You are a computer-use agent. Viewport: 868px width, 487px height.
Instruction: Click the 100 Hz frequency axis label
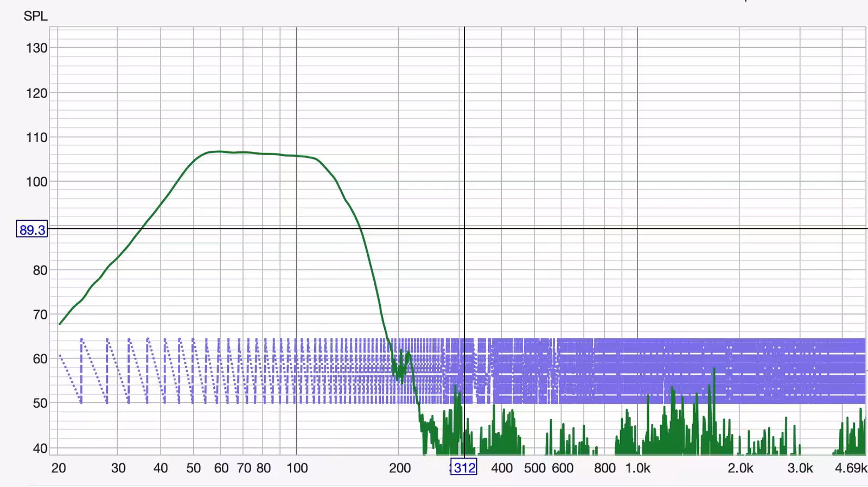[297, 468]
